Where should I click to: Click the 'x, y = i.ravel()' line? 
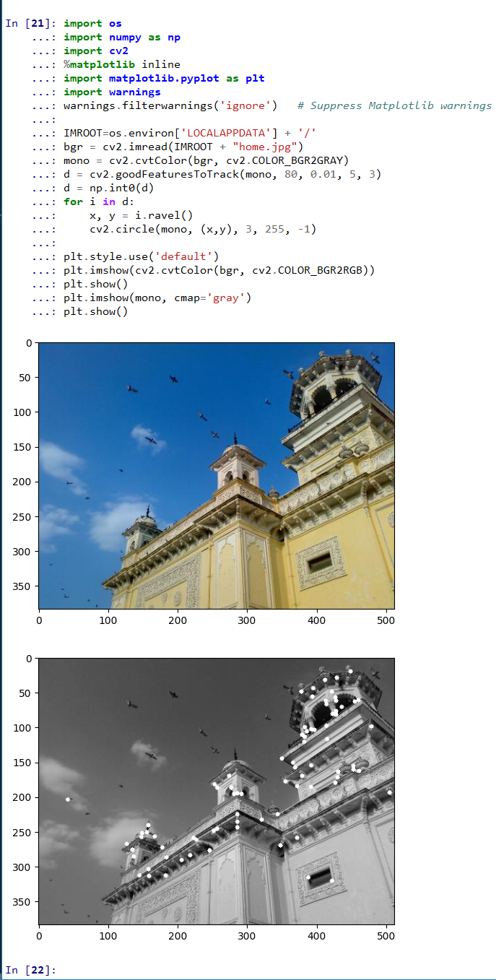point(142,215)
